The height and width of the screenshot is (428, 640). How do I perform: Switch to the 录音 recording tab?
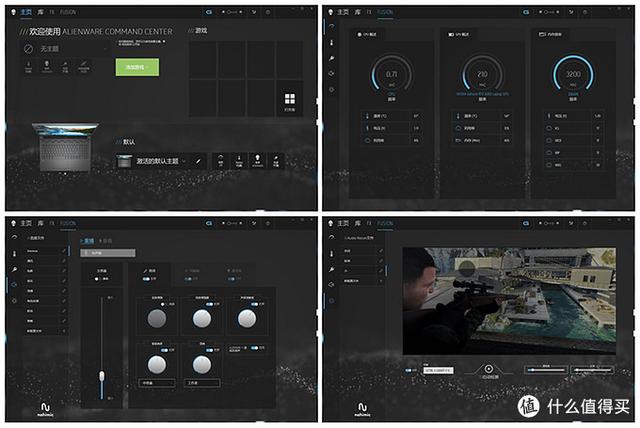coord(105,241)
